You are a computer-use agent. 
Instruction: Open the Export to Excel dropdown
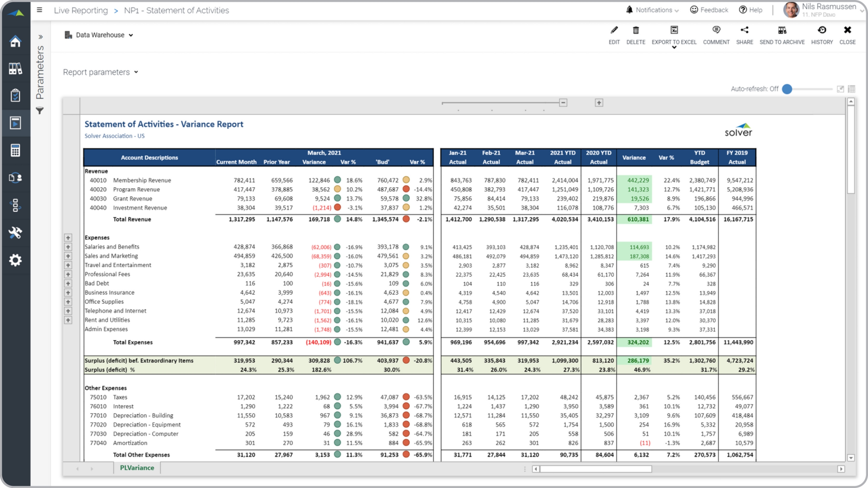[674, 47]
